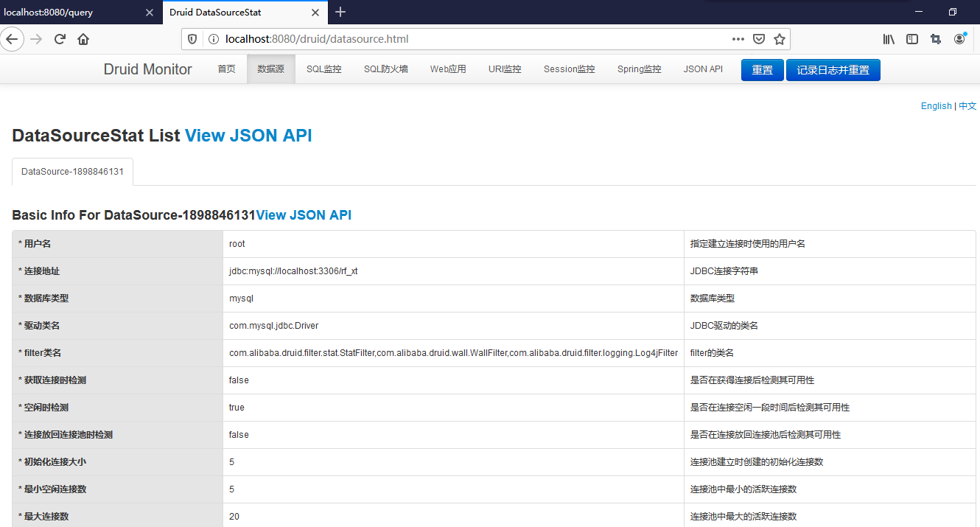This screenshot has height=527, width=980.
Task: Open a new browser tab
Action: (x=340, y=13)
